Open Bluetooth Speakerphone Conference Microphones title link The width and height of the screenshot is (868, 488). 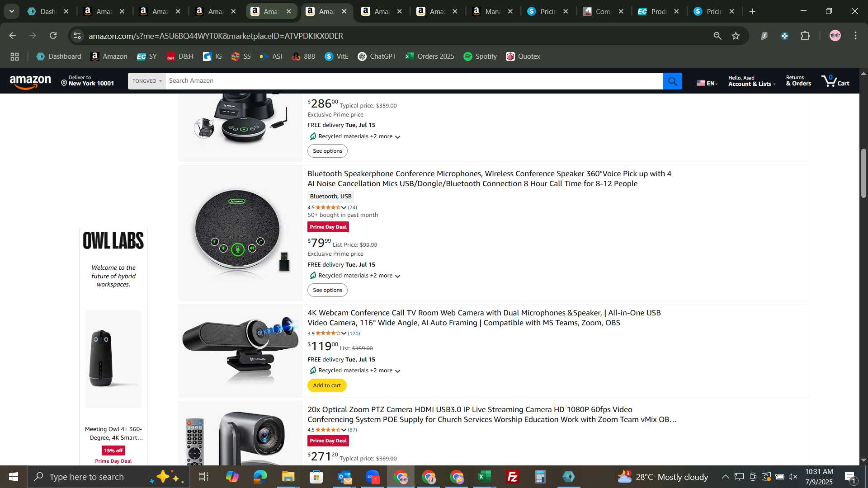pyautogui.click(x=489, y=178)
